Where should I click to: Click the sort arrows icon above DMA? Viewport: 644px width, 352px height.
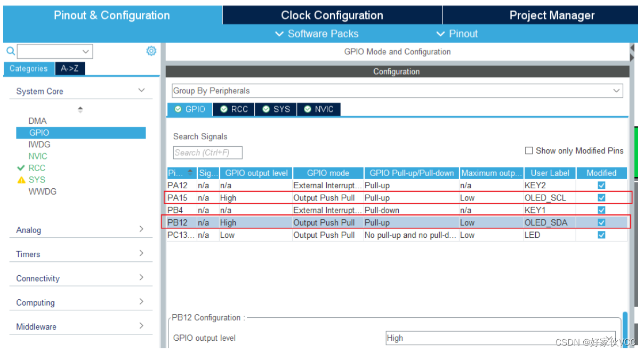[x=80, y=109]
